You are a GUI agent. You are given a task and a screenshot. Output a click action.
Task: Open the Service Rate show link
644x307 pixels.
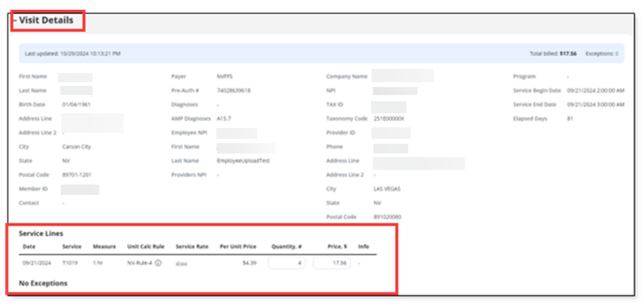click(x=181, y=264)
